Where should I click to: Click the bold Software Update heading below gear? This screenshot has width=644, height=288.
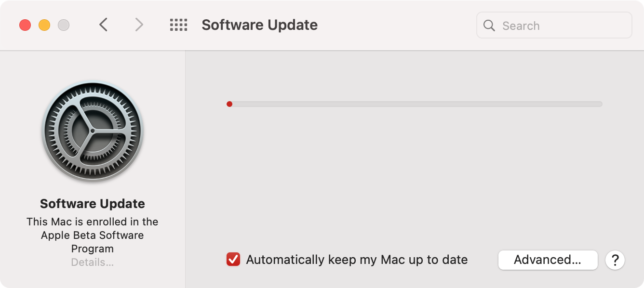(x=93, y=204)
